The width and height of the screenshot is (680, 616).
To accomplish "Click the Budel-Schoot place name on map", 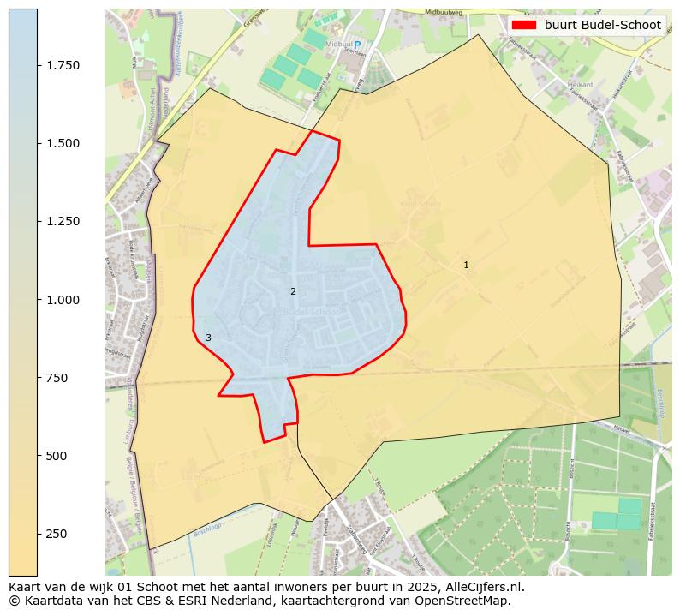I will (x=310, y=312).
